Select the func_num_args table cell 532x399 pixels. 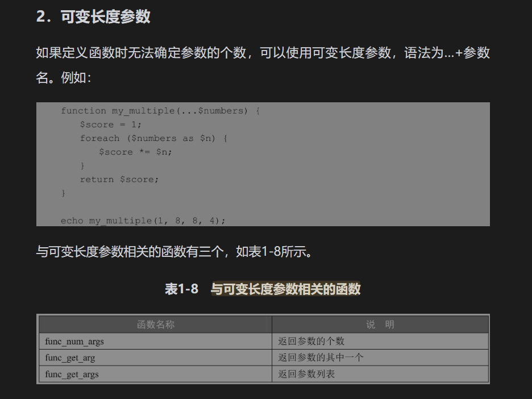74,341
